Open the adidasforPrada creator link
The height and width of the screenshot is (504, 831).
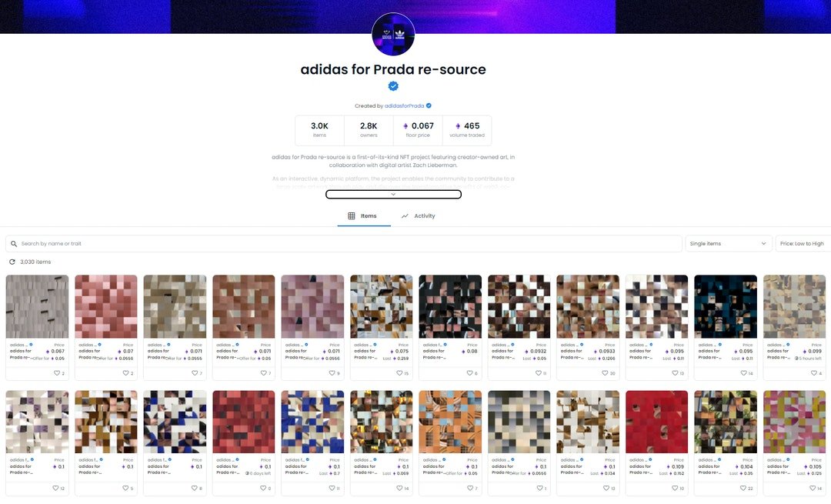tap(405, 106)
